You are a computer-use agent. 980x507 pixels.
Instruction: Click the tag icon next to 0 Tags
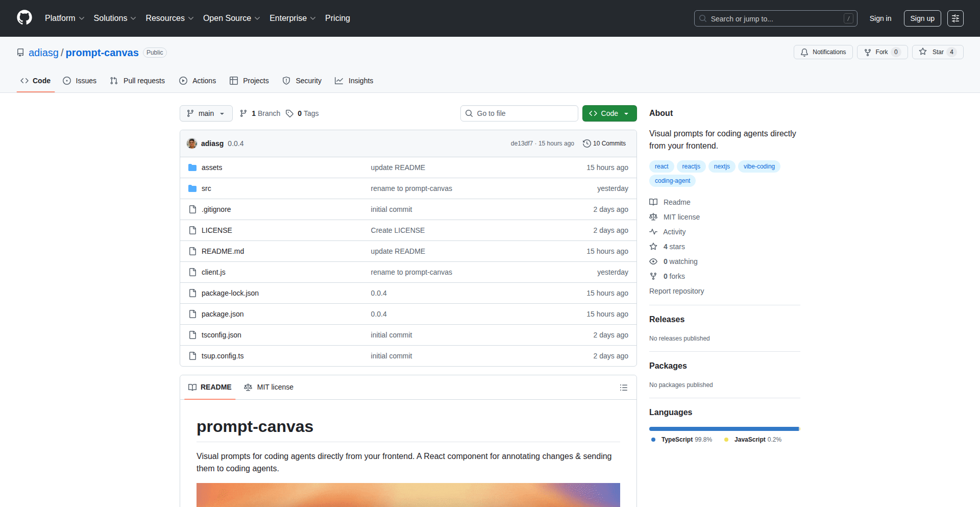point(289,113)
